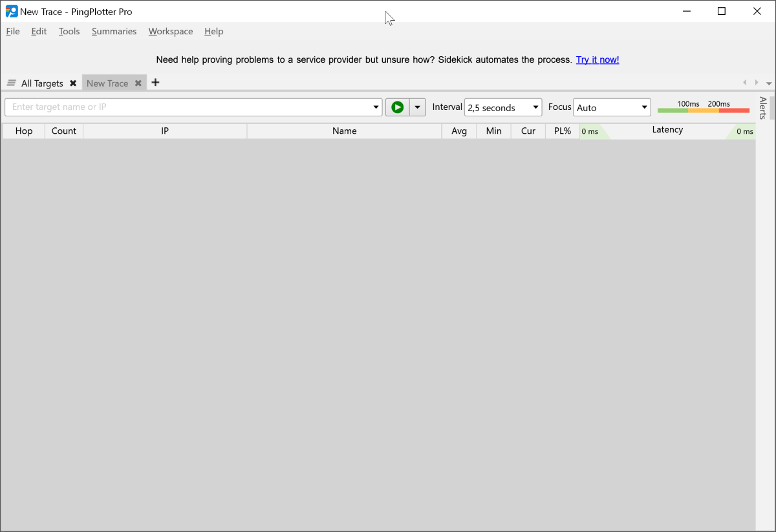Close the New Trace tab
776x532 pixels.
[x=138, y=83]
